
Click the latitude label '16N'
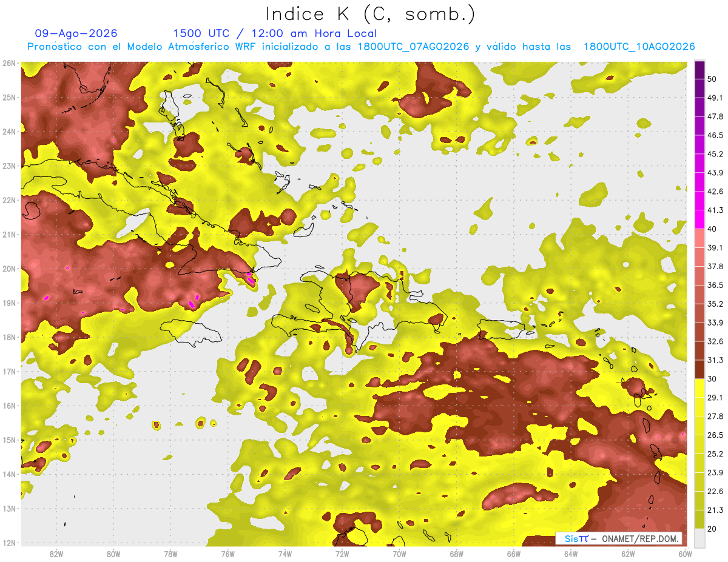pyautogui.click(x=9, y=406)
